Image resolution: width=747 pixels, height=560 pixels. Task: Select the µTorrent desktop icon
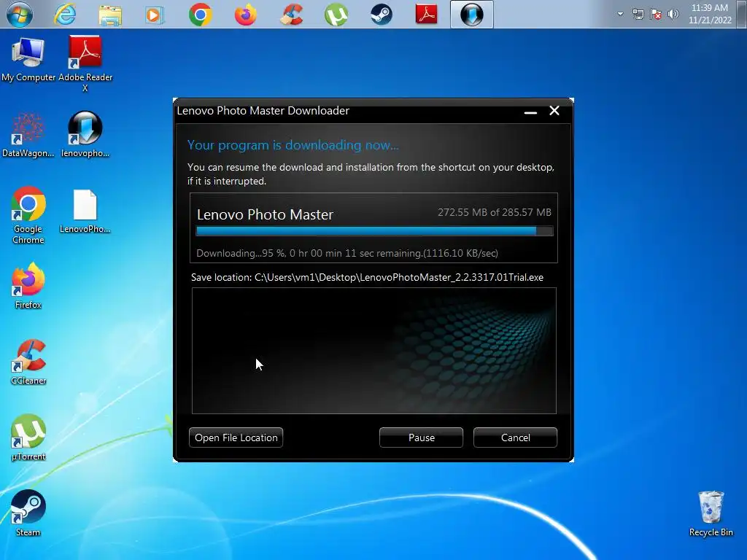[28, 437]
